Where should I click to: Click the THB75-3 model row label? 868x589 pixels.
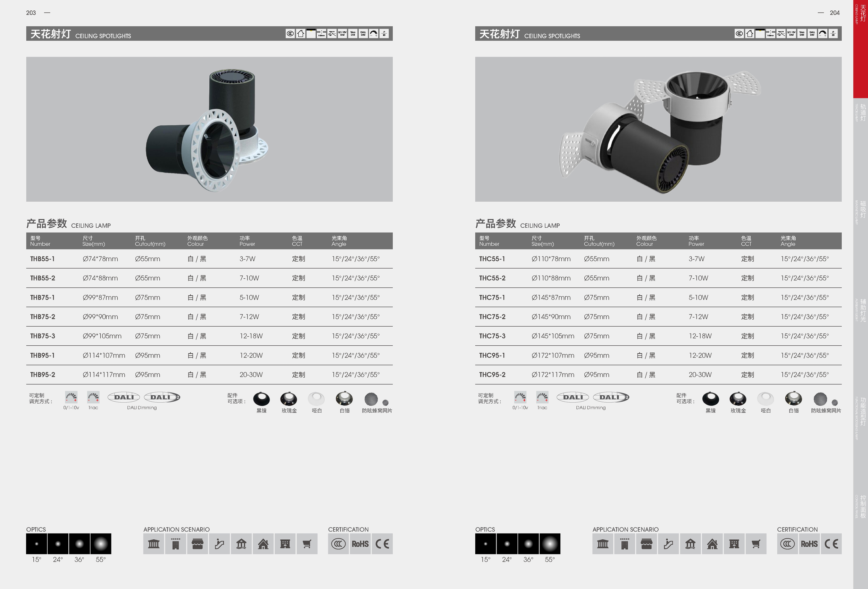tap(43, 336)
